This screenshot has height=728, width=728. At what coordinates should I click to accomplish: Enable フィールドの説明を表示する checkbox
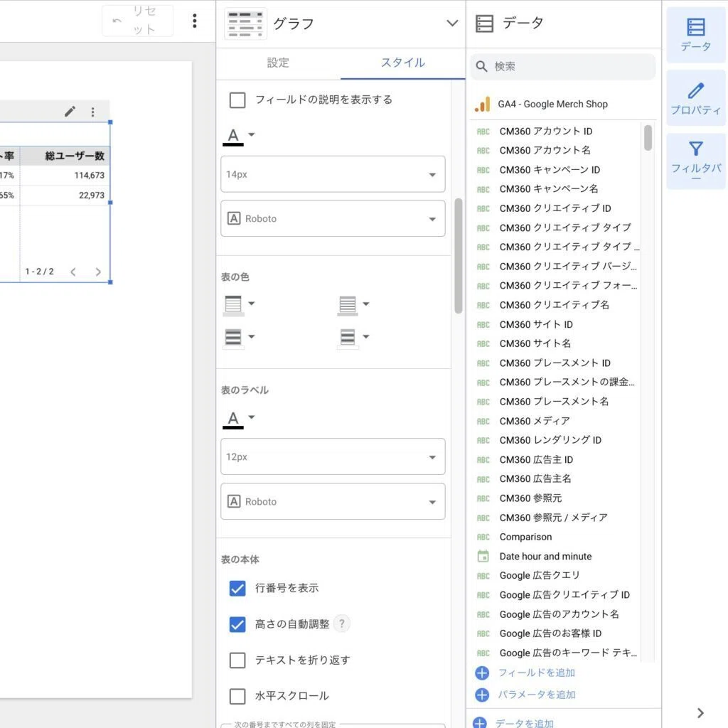[237, 100]
